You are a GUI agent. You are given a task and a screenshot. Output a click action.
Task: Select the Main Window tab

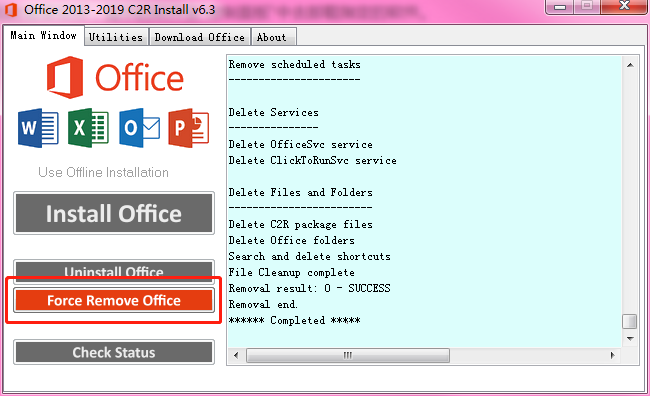tap(44, 36)
